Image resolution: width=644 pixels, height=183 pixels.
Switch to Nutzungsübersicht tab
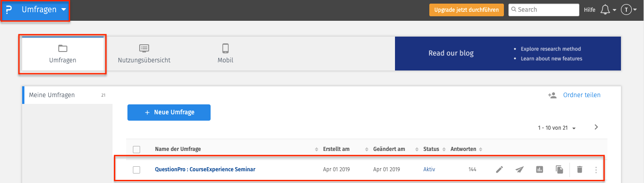click(144, 53)
